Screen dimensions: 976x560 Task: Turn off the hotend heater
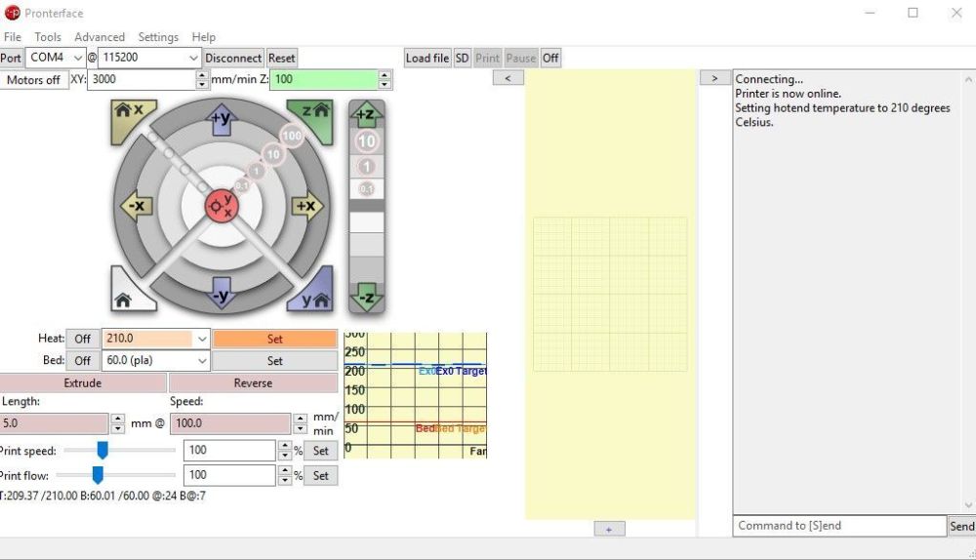83,339
